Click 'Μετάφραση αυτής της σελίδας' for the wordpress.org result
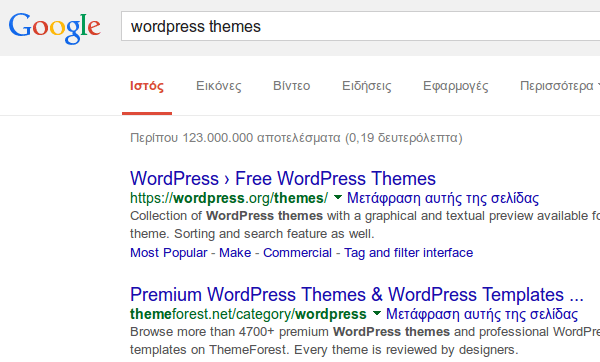Image resolution: width=600 pixels, height=362 pixels. click(443, 198)
